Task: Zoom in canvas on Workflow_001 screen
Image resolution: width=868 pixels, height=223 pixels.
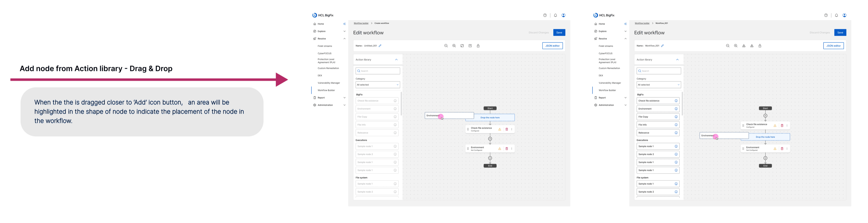Action: [x=735, y=46]
